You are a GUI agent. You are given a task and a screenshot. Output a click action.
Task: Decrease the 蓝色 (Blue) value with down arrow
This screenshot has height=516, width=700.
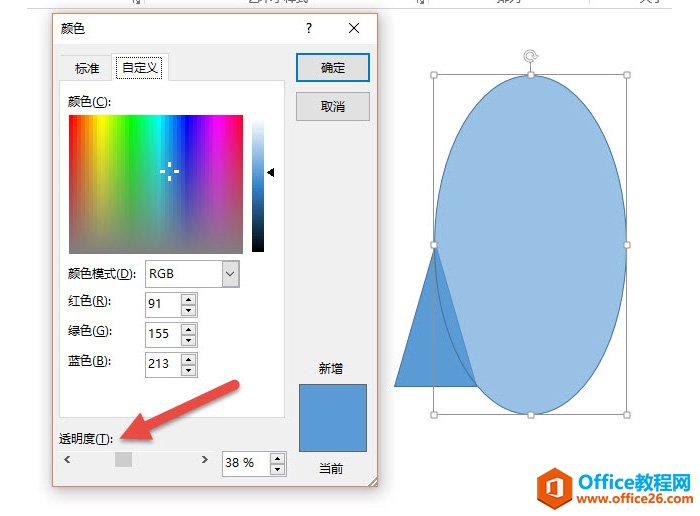189,370
